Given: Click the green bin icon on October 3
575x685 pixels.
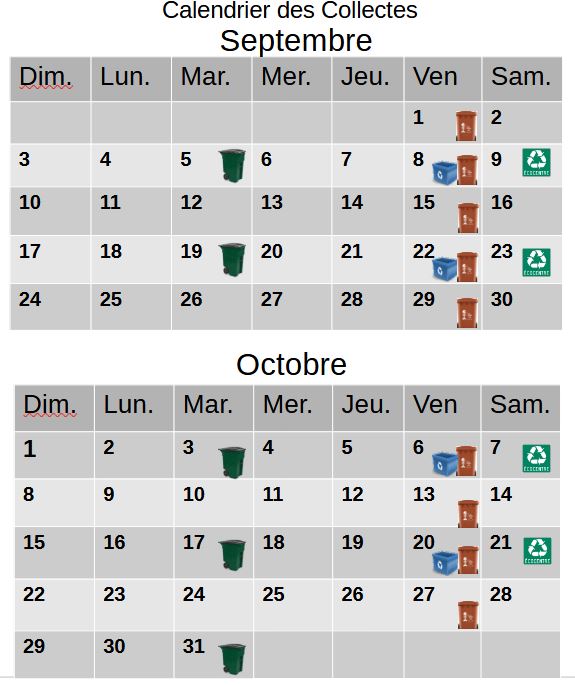Looking at the screenshot, I should 232,463.
